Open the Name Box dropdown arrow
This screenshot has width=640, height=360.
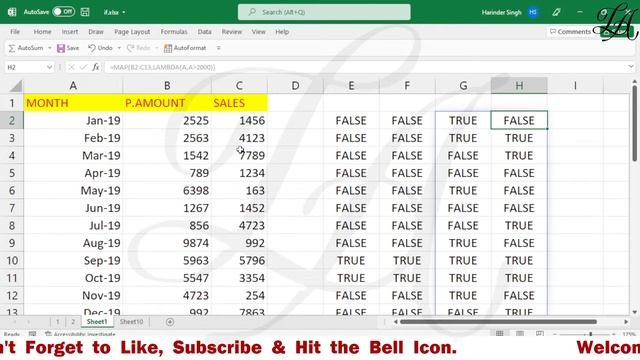49,67
